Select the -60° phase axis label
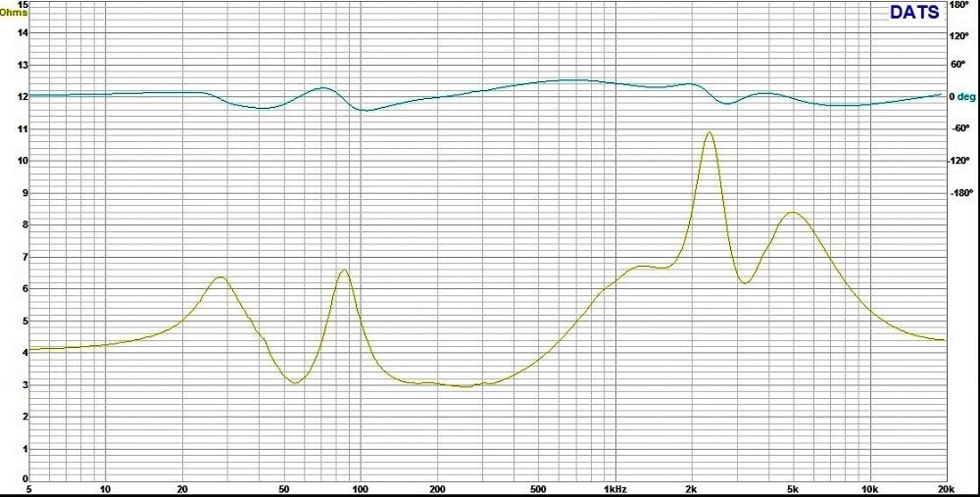 tap(960, 128)
